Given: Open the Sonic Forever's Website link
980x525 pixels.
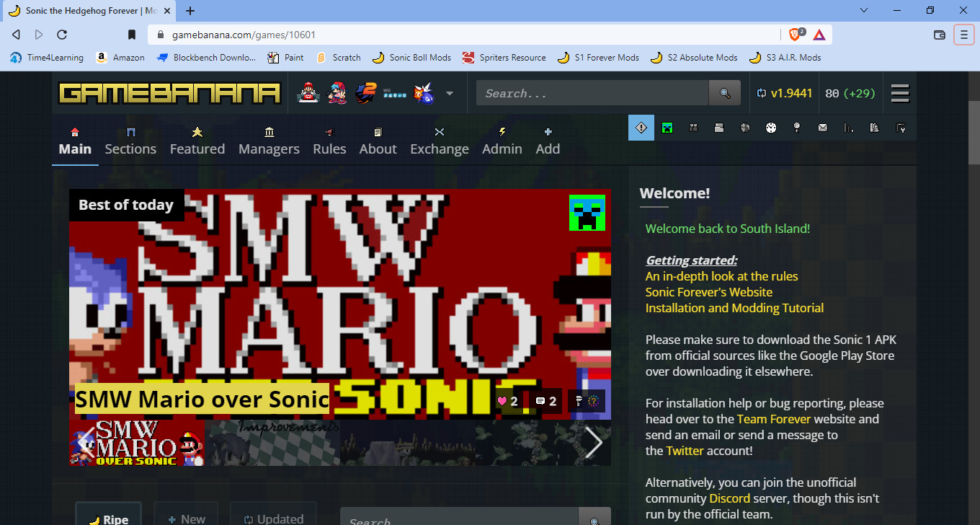Looking at the screenshot, I should click(708, 291).
